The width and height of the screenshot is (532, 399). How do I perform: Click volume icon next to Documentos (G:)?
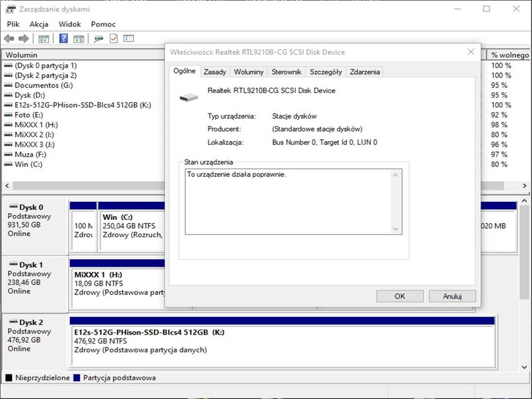click(x=8, y=85)
